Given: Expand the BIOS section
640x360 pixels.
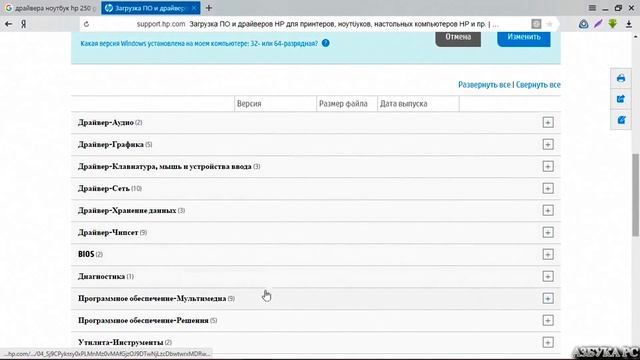Looking at the screenshot, I should pyautogui.click(x=548, y=255).
